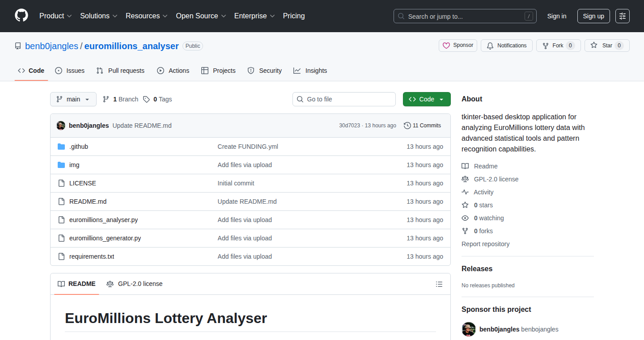Open the Readme link in About
Viewport: 644px width, 340px height.
click(479, 166)
